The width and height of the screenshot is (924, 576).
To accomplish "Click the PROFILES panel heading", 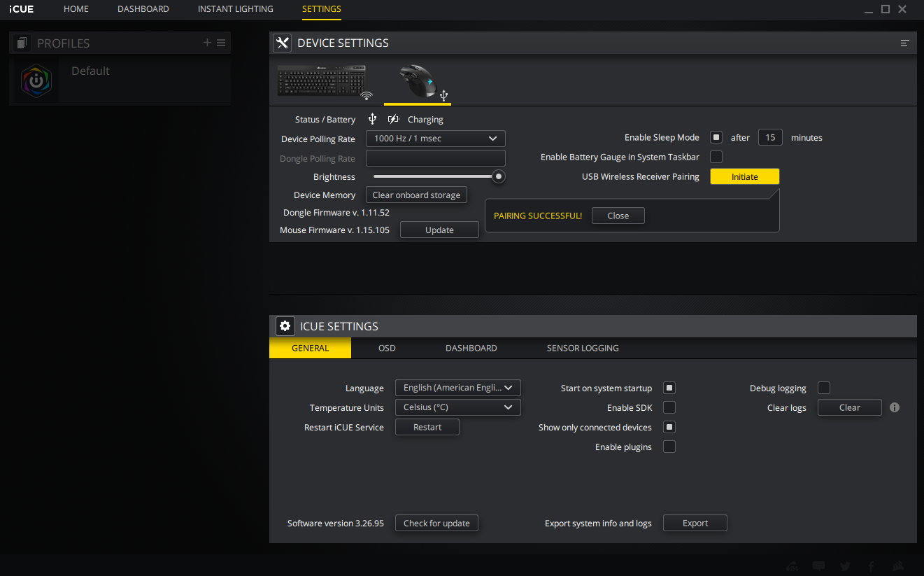I will point(64,43).
